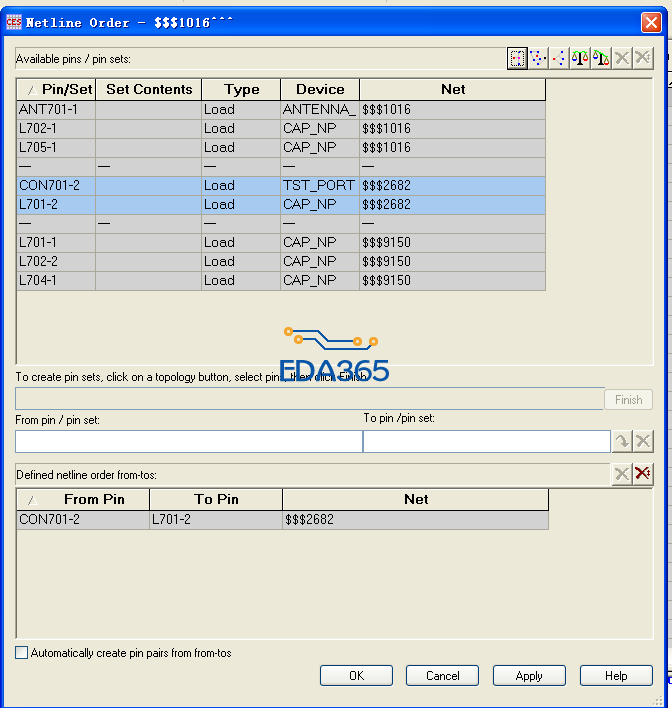
Task: Select the unbalanced scales pin set button
Action: (x=601, y=59)
